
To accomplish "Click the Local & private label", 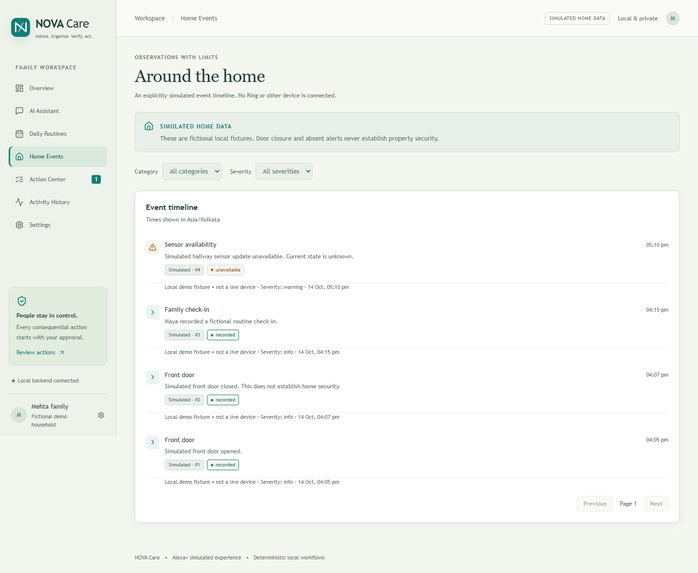I will tap(637, 18).
